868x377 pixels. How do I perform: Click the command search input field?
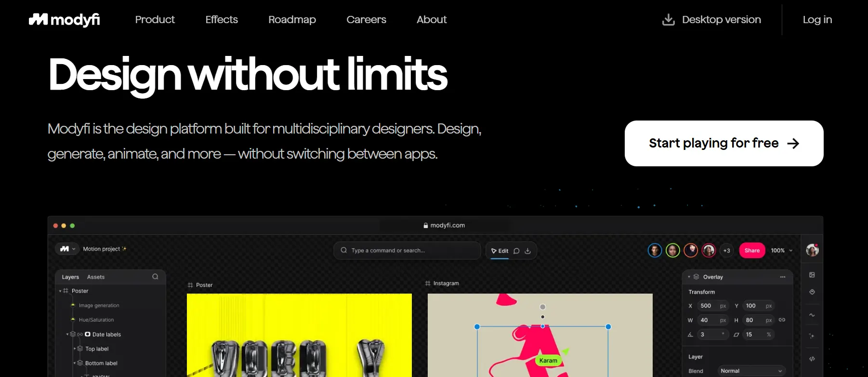coord(407,250)
